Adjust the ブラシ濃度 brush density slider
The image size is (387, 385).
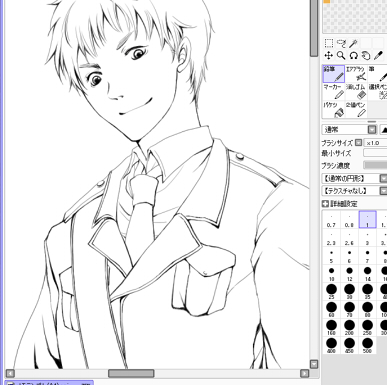[375, 165]
